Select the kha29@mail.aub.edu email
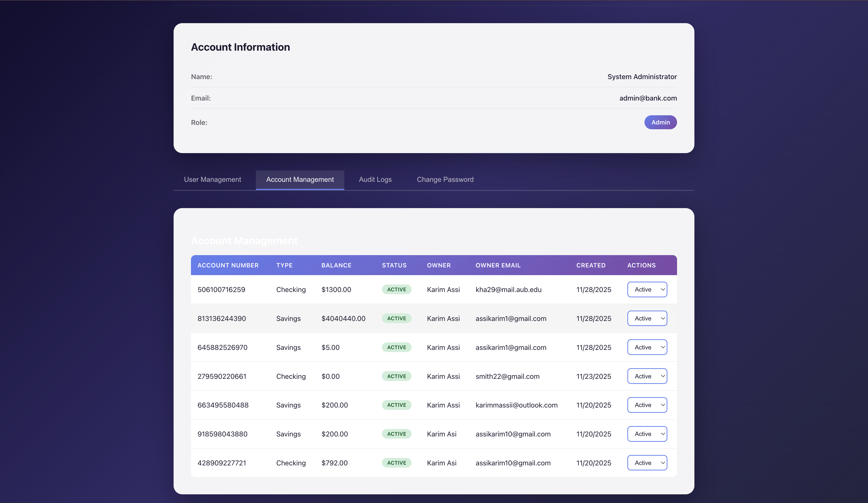Image resolution: width=868 pixels, height=503 pixels. (508, 290)
